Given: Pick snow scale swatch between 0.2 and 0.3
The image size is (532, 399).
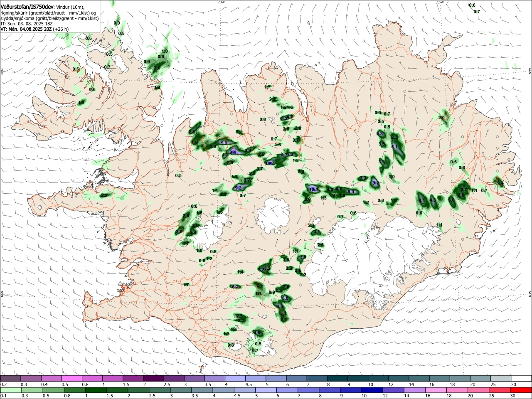Looking at the screenshot, I should tap(10, 379).
